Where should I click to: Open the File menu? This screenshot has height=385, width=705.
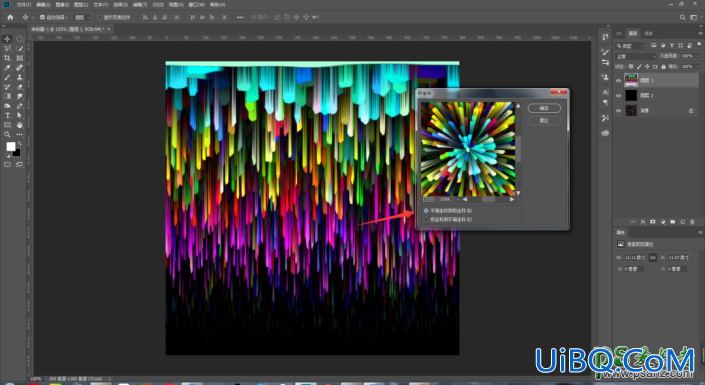pos(24,4)
